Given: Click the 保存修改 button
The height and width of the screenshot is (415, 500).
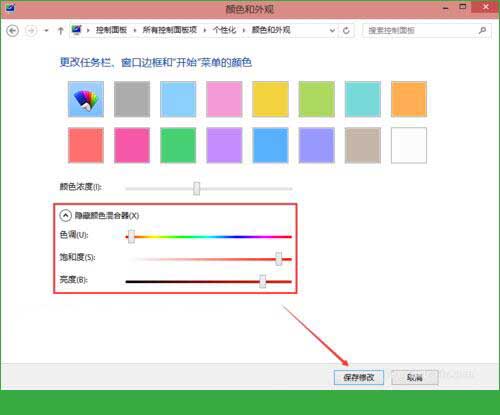Looking at the screenshot, I should click(359, 377).
